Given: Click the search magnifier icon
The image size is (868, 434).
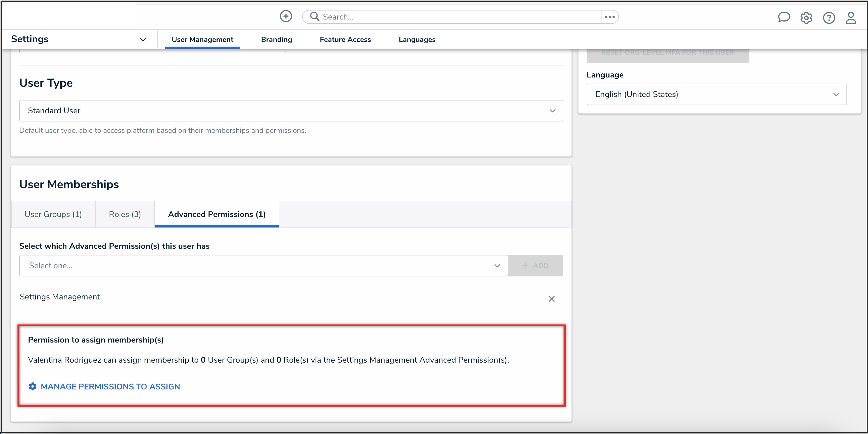Looking at the screenshot, I should click(314, 17).
